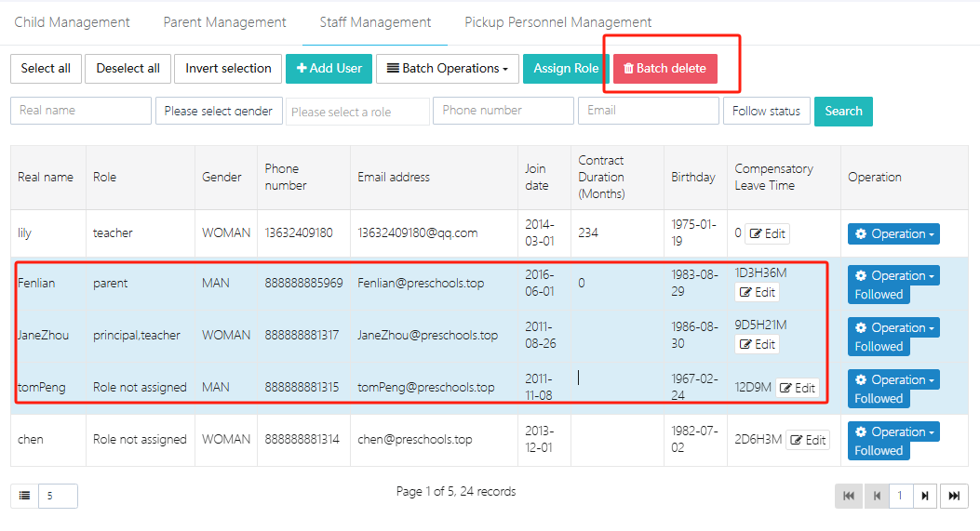The image size is (980, 531).
Task: Go to previous page arrow icon
Action: tap(876, 497)
